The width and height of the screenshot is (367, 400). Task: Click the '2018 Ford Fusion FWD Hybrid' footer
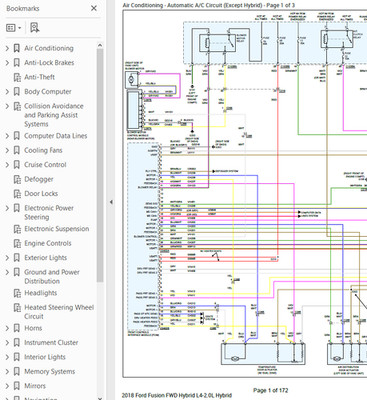[176, 395]
